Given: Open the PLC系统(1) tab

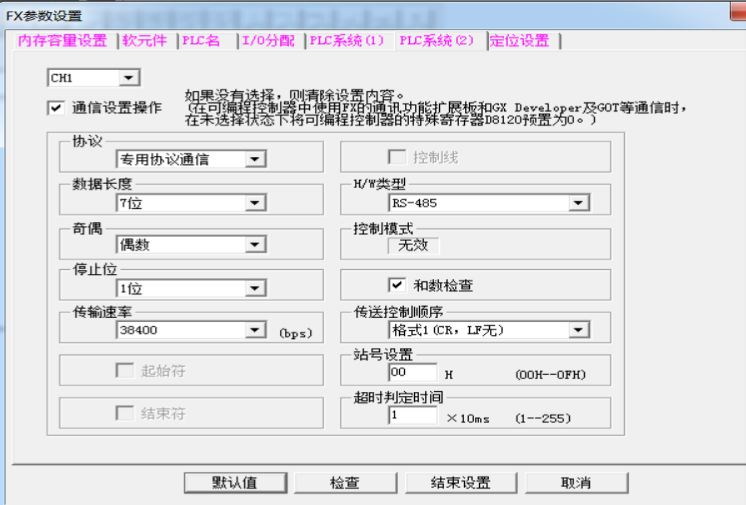Looking at the screenshot, I should (x=346, y=41).
